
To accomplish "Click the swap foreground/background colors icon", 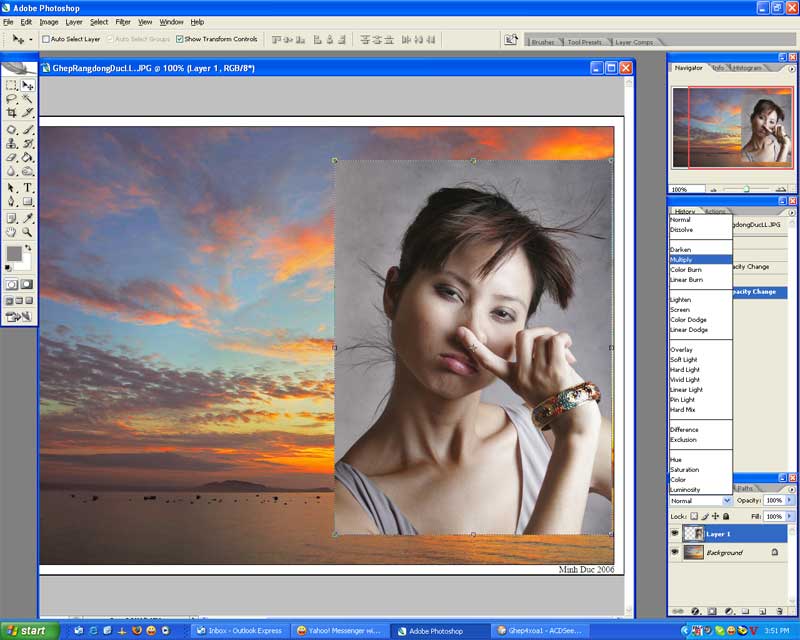I will (x=28, y=248).
